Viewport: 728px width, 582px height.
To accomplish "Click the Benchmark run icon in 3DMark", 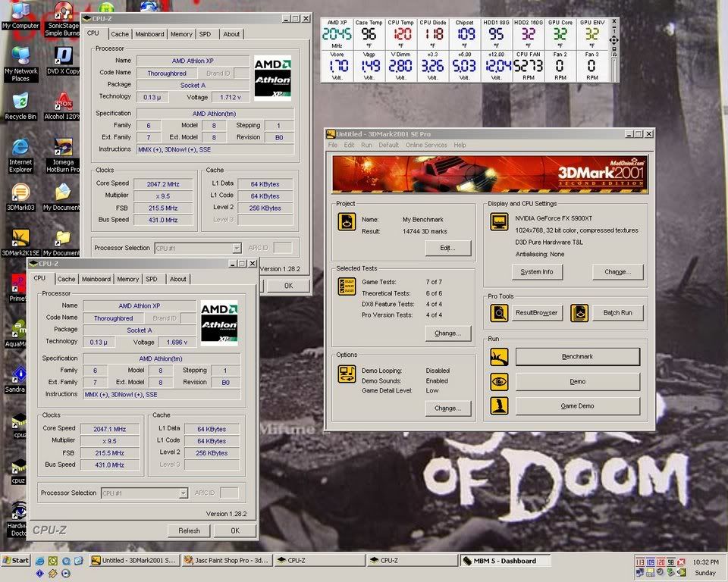I will point(499,357).
